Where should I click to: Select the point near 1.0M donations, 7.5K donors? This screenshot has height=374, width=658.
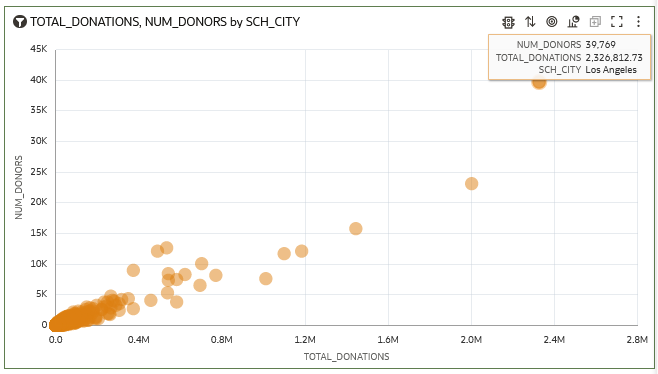266,279
